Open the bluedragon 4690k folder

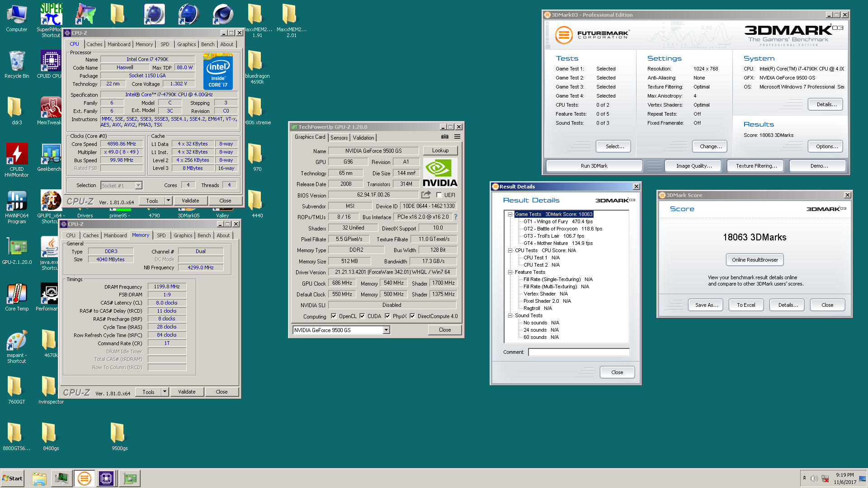[x=257, y=67]
